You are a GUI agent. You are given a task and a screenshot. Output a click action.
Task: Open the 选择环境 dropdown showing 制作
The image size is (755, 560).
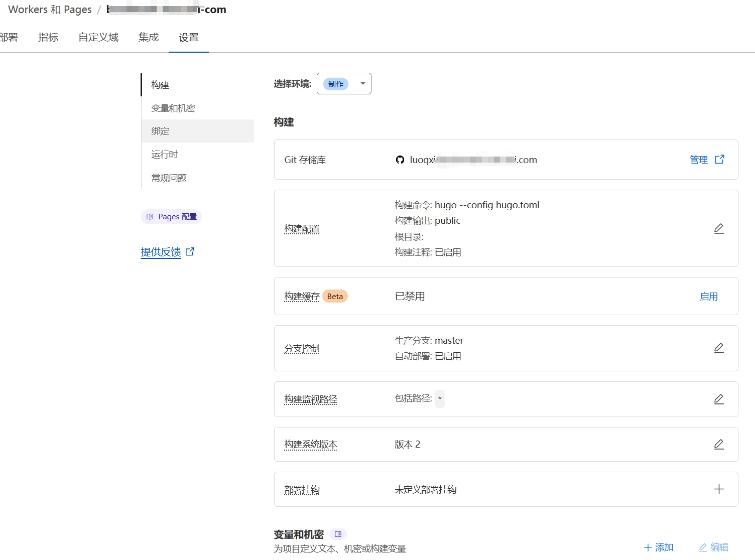pos(343,83)
